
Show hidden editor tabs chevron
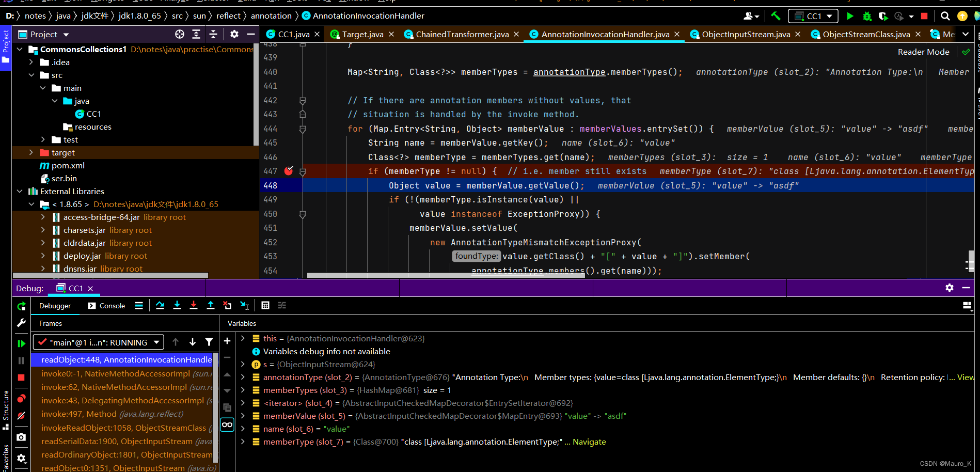pyautogui.click(x=966, y=34)
